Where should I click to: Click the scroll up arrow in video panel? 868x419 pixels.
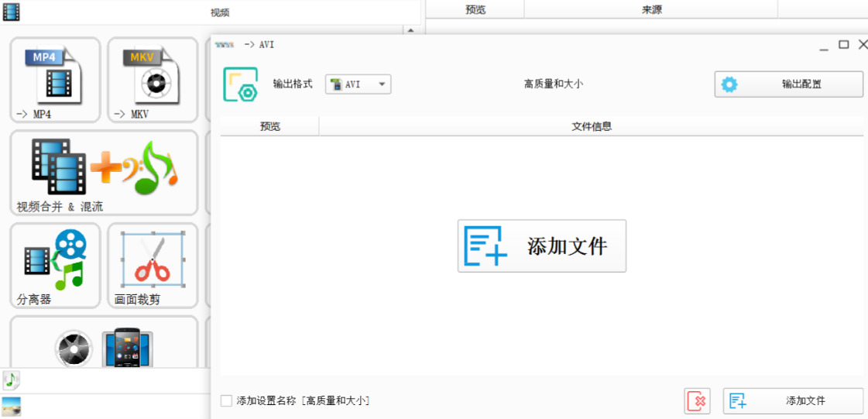[410, 30]
